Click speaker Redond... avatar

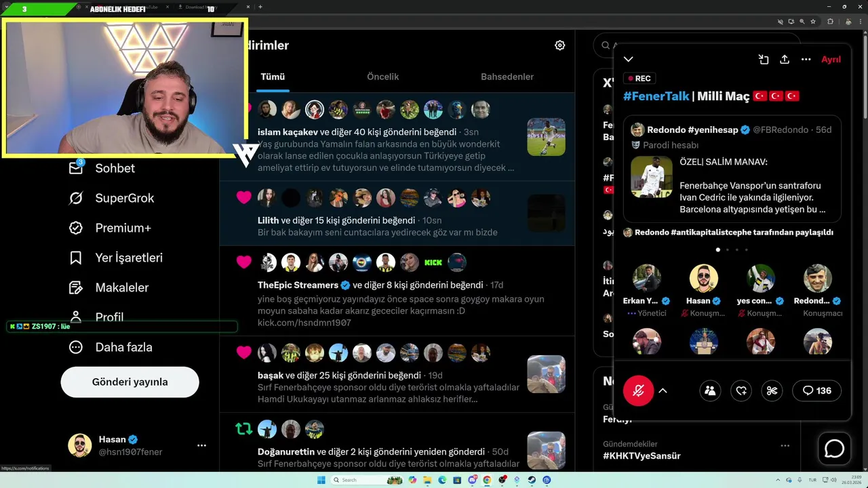point(818,279)
